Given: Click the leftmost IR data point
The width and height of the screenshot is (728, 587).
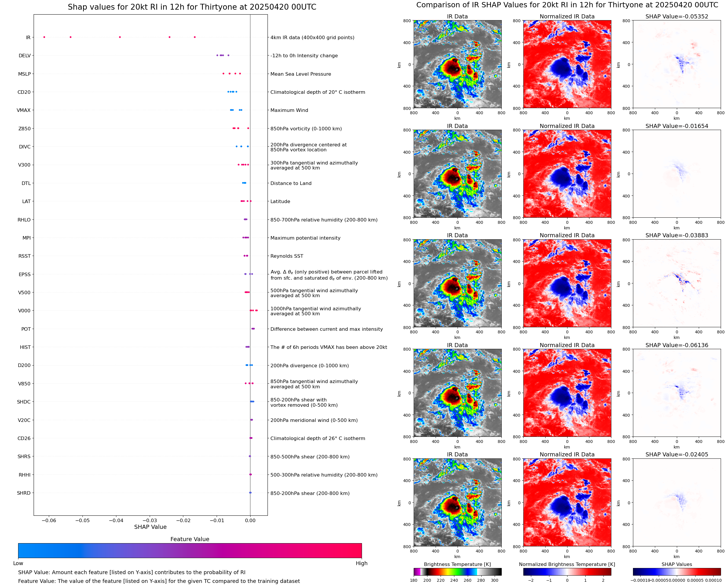Looking at the screenshot, I should tap(44, 37).
